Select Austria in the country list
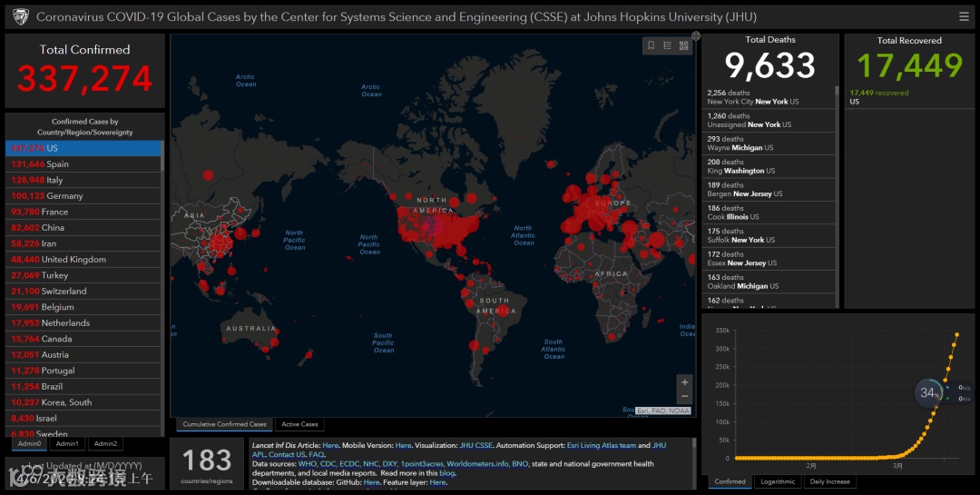Viewport: 980px width, 495px height. [x=83, y=355]
